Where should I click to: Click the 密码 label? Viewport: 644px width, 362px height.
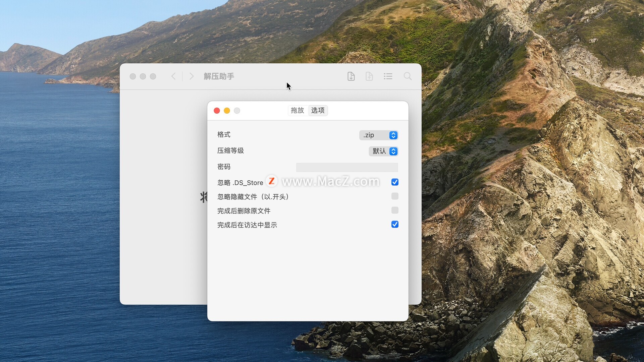(x=224, y=167)
